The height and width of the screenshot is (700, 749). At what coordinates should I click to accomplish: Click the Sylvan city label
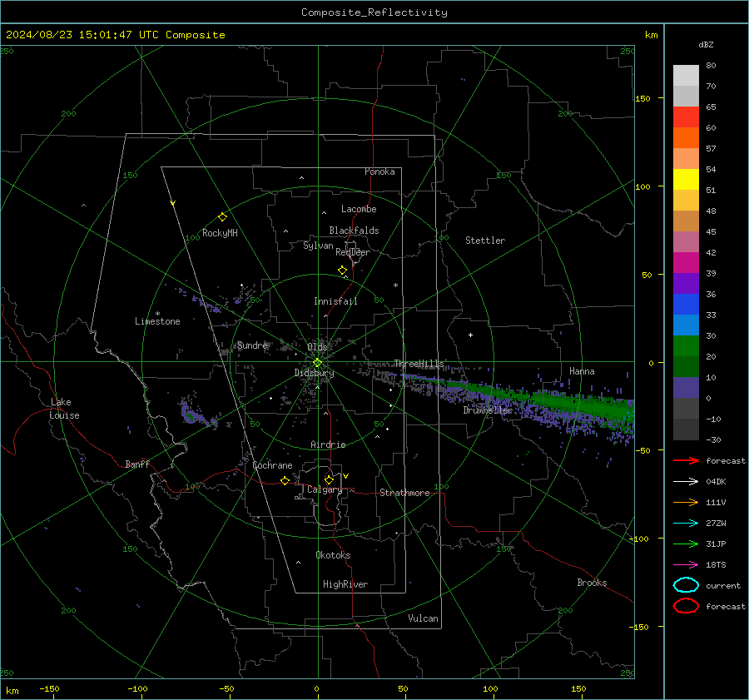click(x=318, y=246)
